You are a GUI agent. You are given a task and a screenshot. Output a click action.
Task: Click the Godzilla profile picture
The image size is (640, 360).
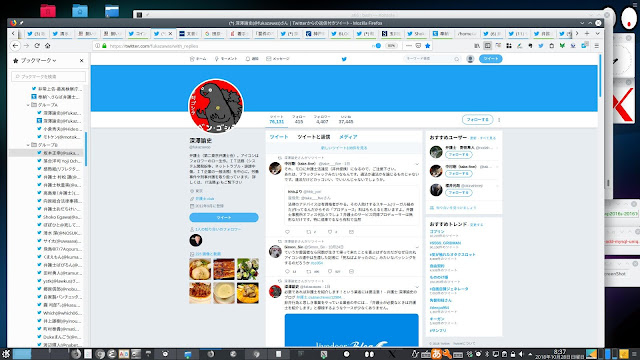coord(216,106)
